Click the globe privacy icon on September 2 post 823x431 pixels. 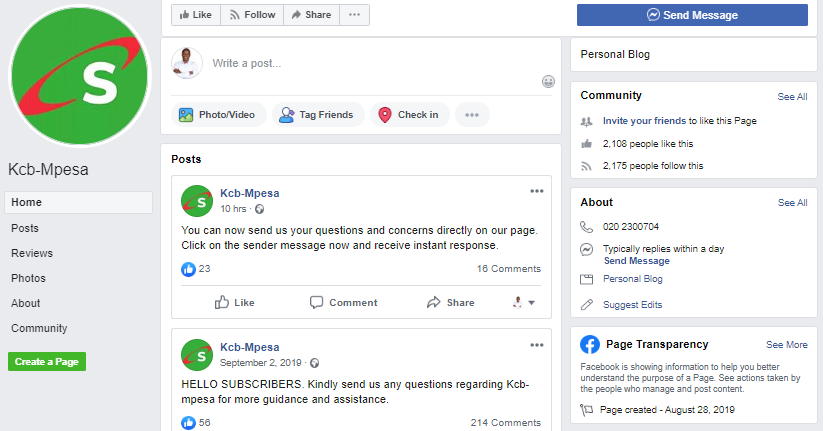[x=314, y=363]
